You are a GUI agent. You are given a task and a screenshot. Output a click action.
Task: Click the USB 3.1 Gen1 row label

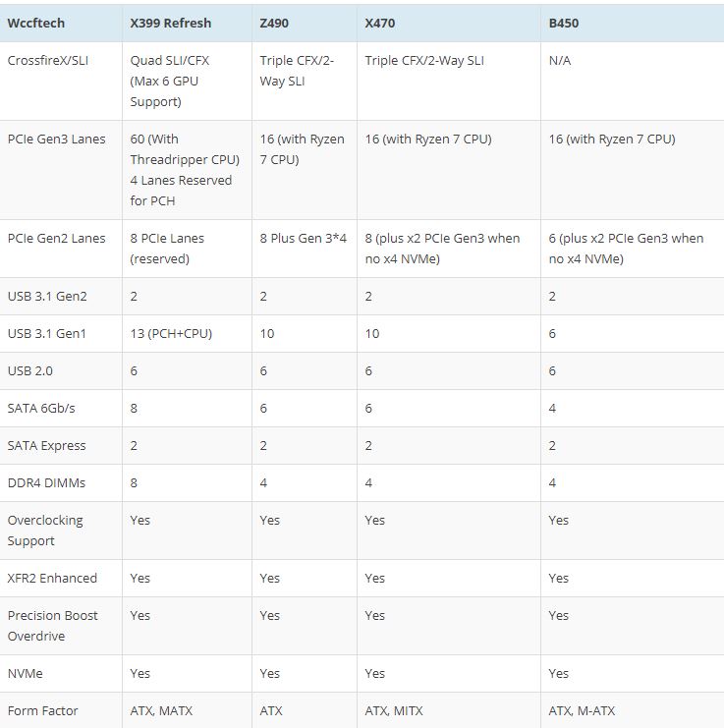[46, 334]
